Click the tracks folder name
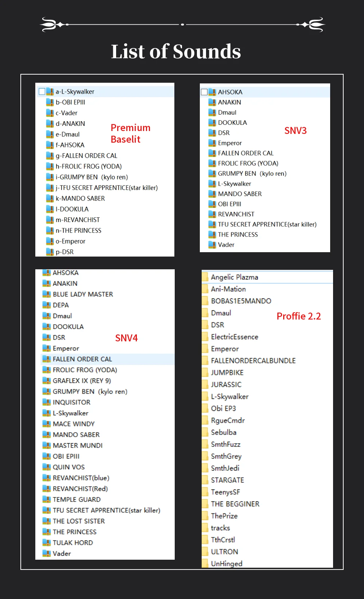Image resolution: width=364 pixels, height=599 pixels. click(220, 528)
